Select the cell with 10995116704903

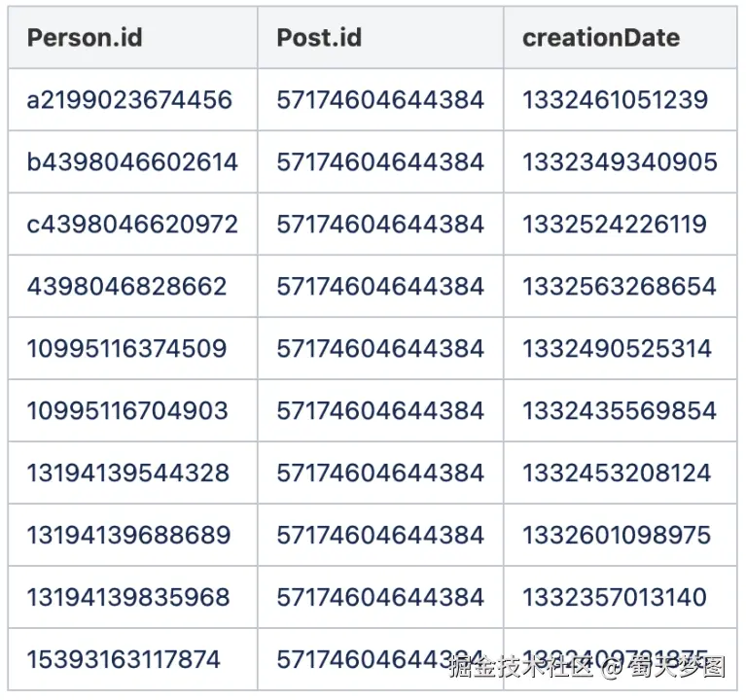point(127,411)
